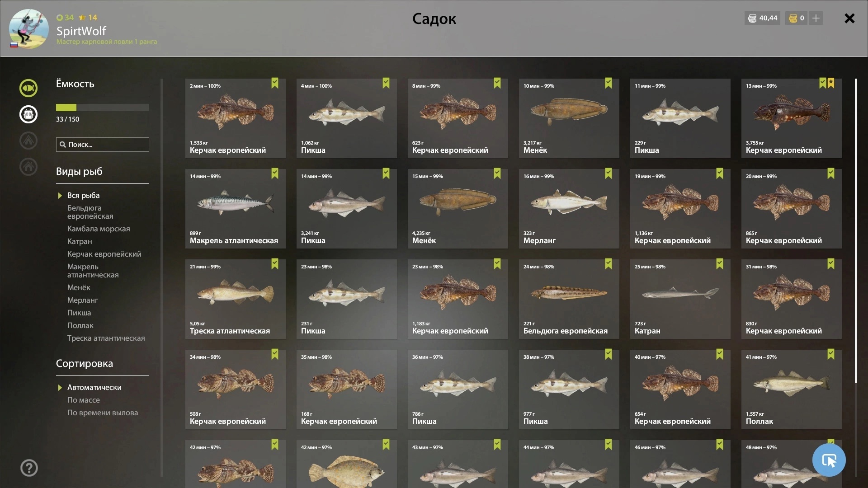This screenshot has width=868, height=488.
Task: Filter by Бельдюга европейская
Action: (90, 212)
